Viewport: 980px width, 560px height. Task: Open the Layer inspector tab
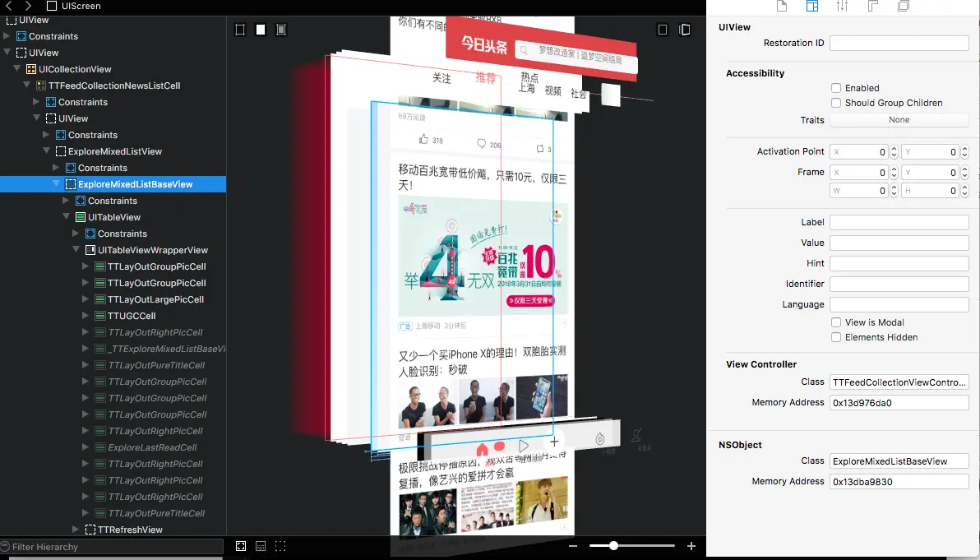click(x=903, y=6)
